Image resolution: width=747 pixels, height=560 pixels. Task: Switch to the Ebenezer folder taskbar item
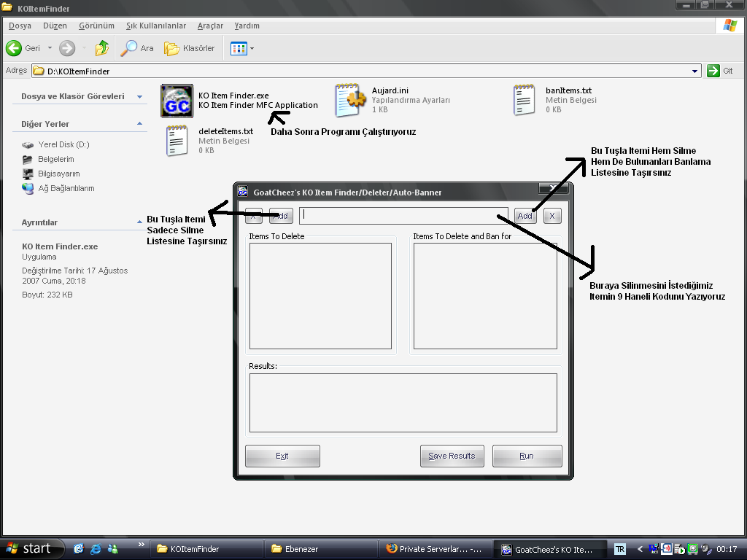point(321,549)
